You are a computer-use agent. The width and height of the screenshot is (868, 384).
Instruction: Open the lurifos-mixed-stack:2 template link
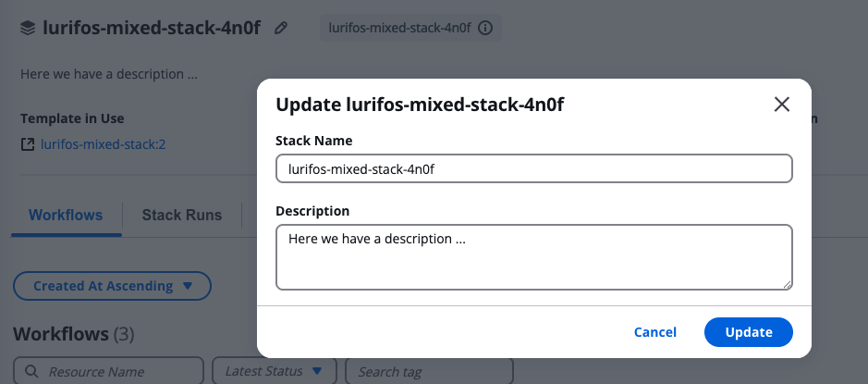coord(103,144)
